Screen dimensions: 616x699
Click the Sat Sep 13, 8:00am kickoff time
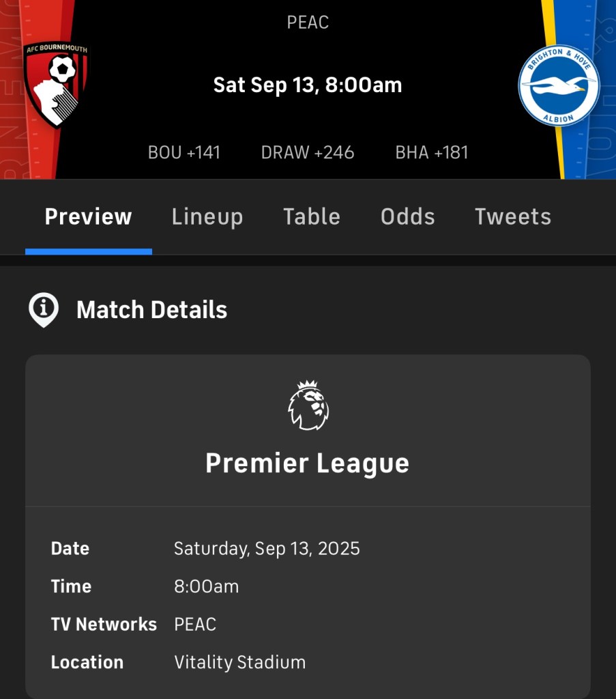308,85
